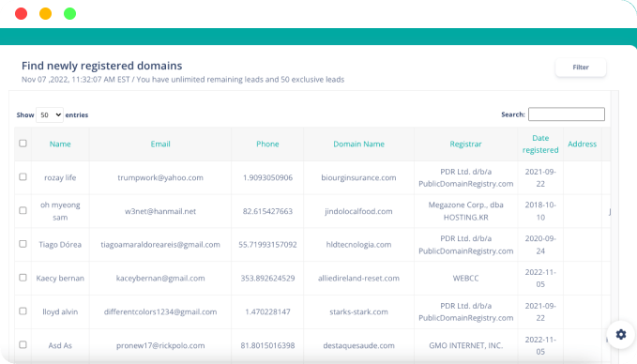Click the name rozay life

(x=60, y=178)
